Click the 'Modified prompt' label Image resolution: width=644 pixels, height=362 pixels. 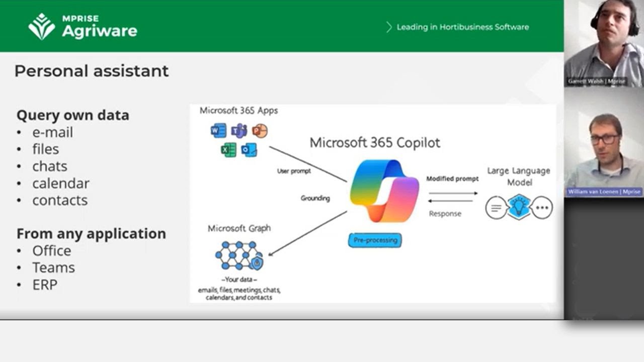coord(452,178)
